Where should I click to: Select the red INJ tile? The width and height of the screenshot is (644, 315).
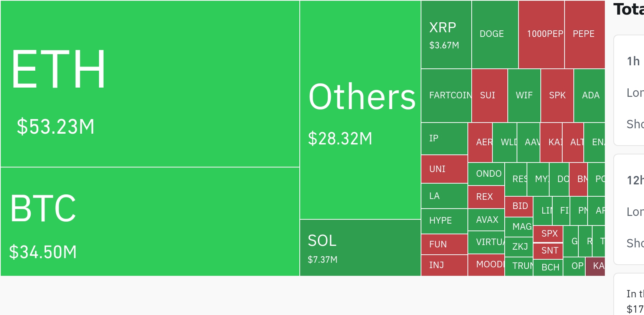[444, 265]
